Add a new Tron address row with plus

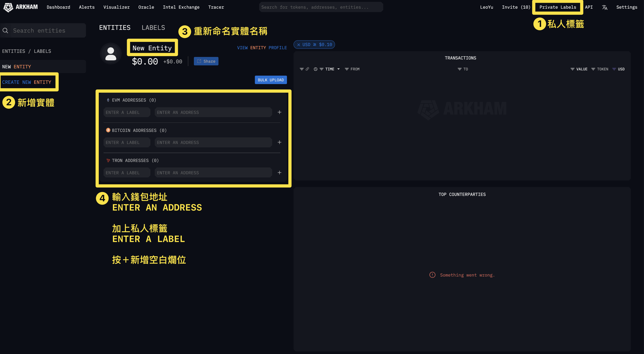(279, 172)
